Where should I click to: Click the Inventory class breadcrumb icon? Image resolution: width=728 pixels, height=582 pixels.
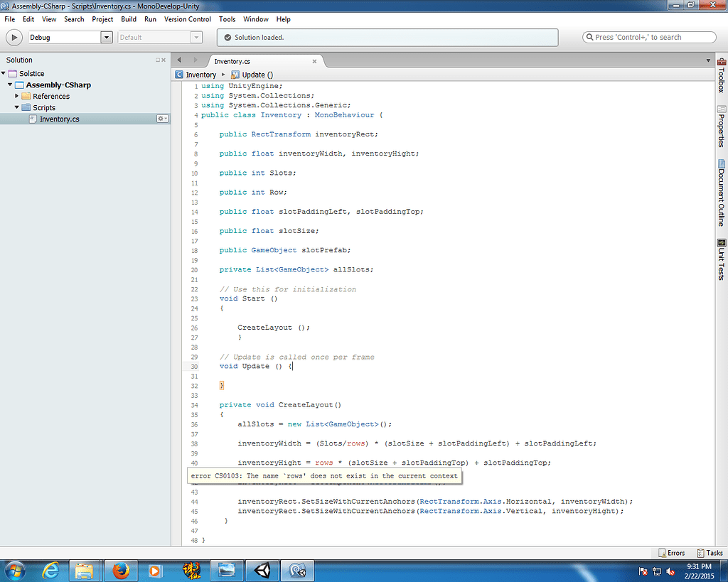180,74
